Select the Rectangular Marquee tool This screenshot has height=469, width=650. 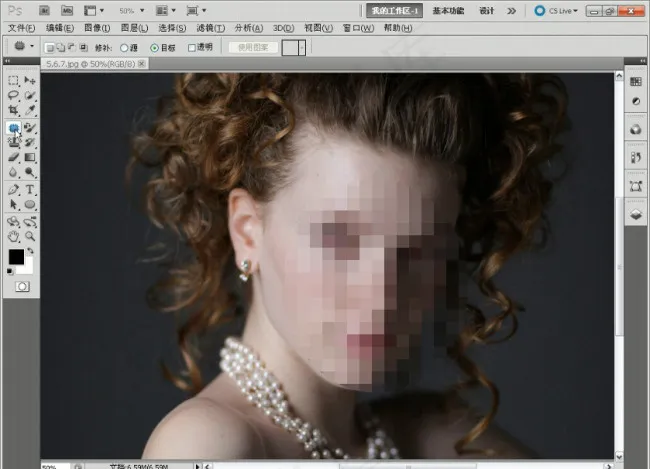[x=14, y=80]
